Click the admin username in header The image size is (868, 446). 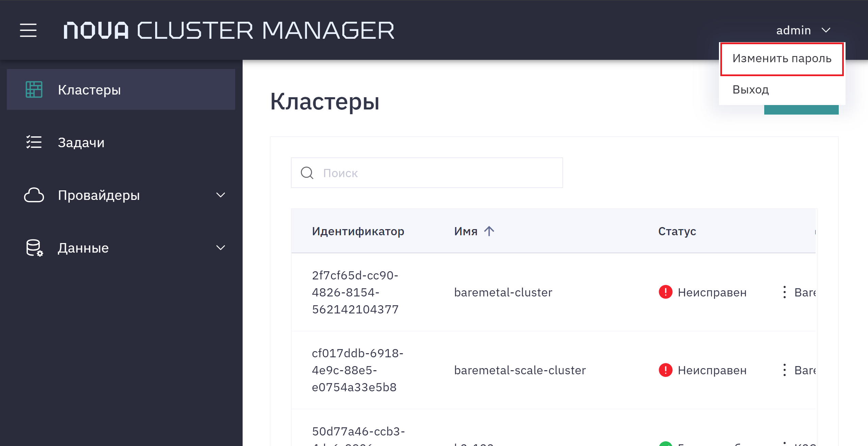pyautogui.click(x=793, y=30)
